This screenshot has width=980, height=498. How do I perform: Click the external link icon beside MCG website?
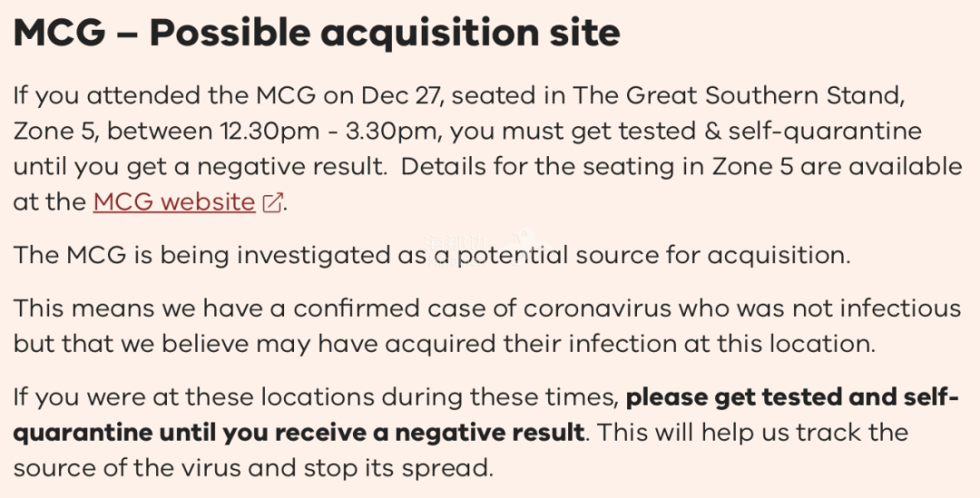point(272,202)
